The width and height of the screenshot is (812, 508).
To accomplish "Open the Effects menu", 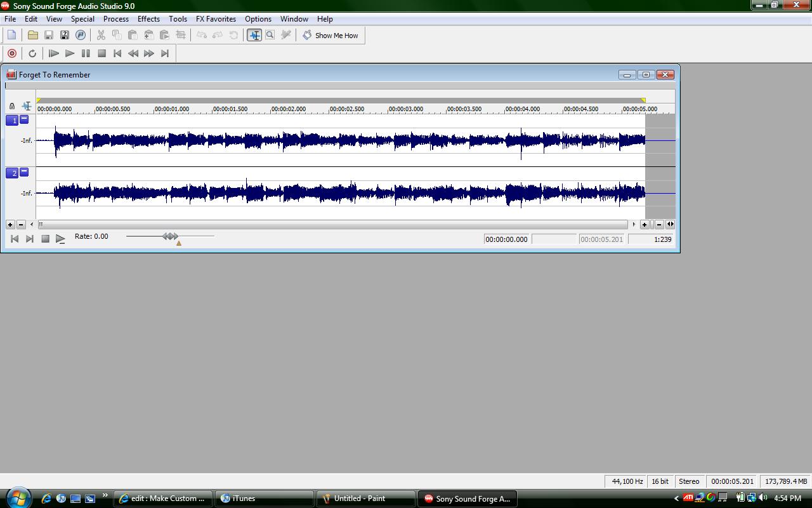I will coord(148,19).
